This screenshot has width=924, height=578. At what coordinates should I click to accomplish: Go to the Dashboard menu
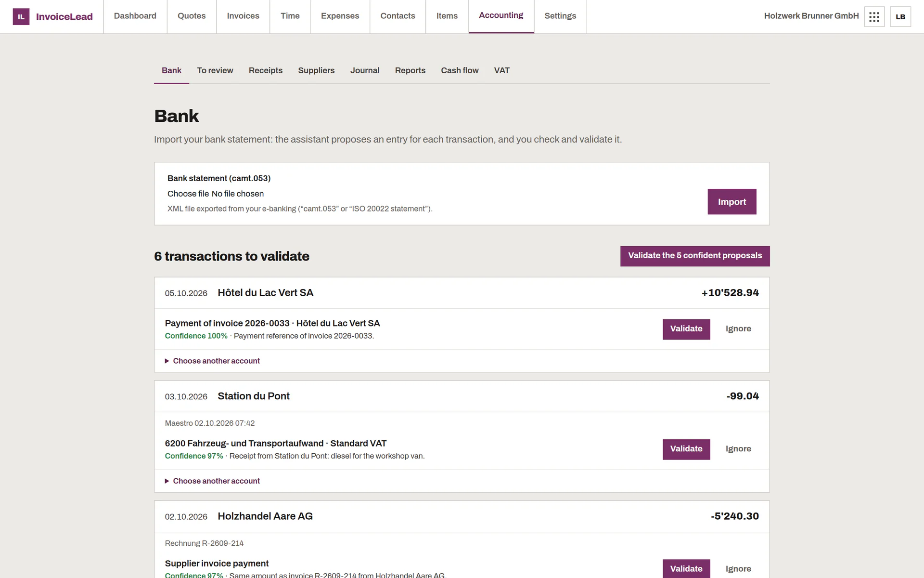pos(135,16)
